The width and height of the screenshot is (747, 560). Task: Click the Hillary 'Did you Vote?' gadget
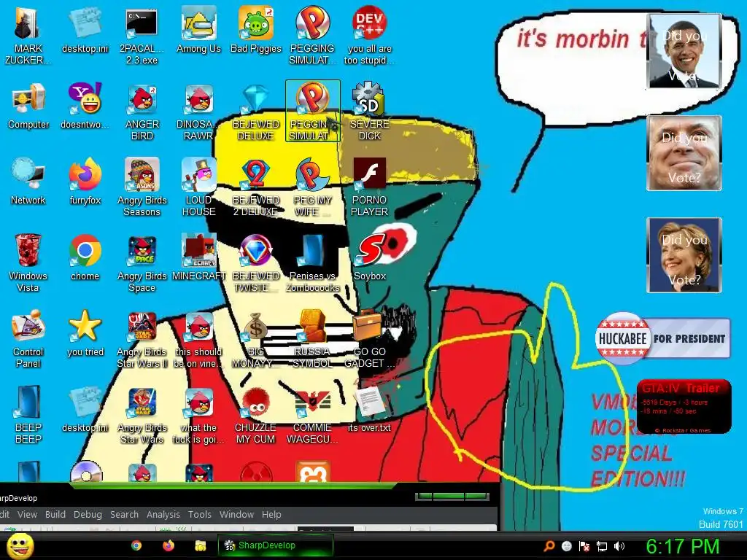(684, 254)
